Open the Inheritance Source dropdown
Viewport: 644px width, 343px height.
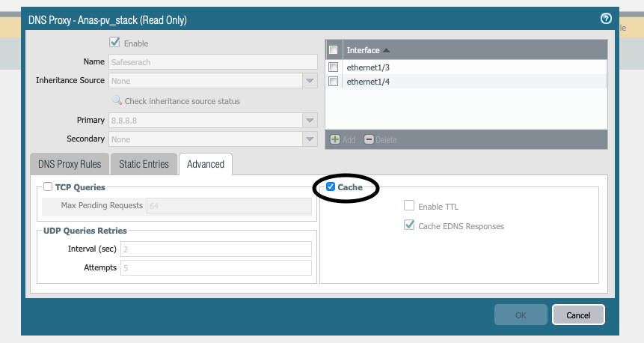[310, 81]
